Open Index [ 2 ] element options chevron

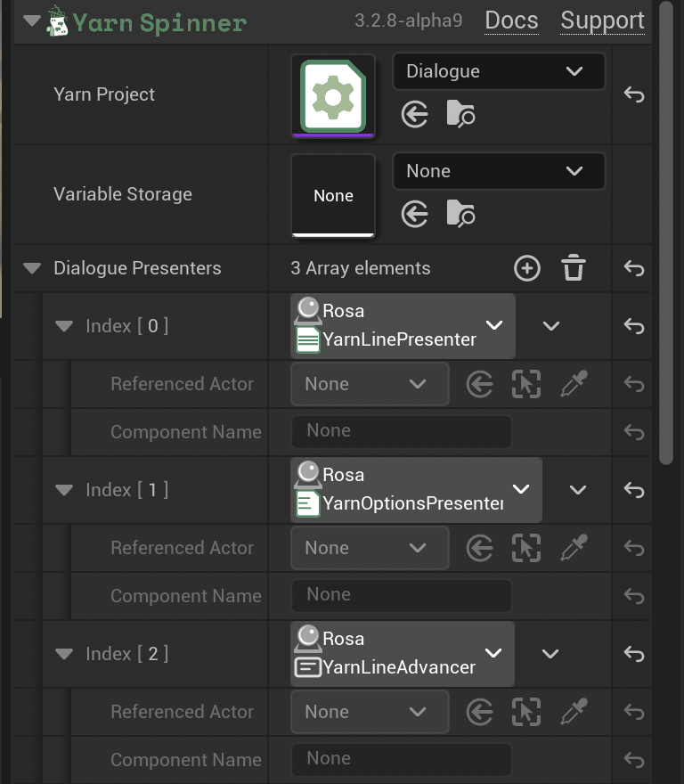pyautogui.click(x=550, y=654)
